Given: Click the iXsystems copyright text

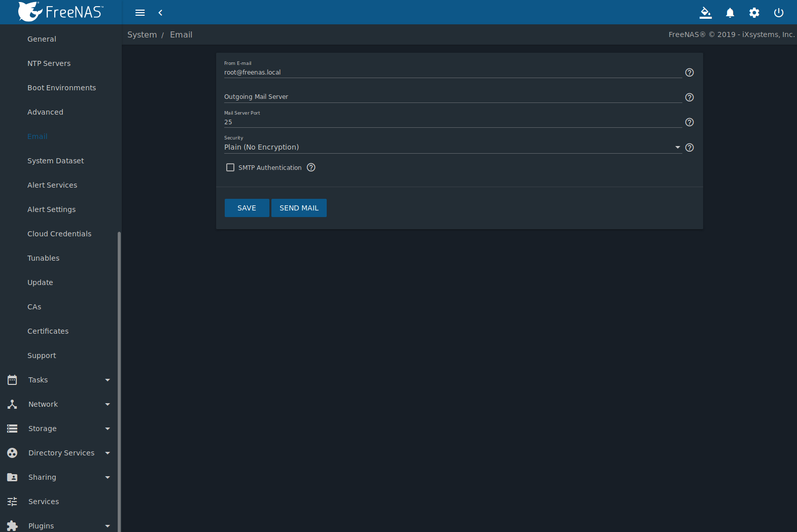Looking at the screenshot, I should tap(732, 34).
